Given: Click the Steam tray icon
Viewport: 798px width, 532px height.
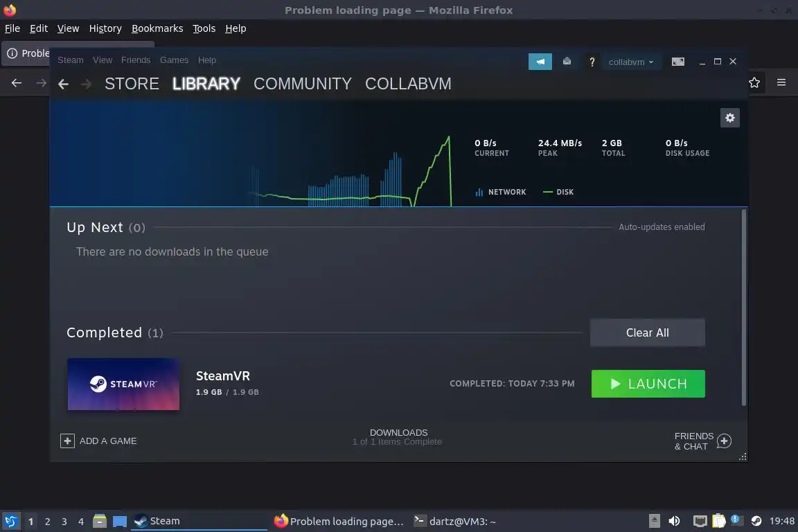Looking at the screenshot, I should (756, 521).
